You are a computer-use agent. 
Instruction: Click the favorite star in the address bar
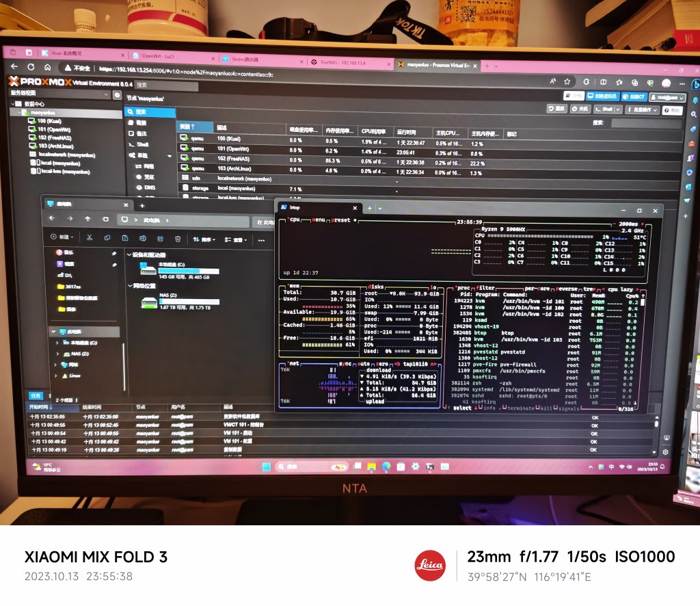pos(567,81)
